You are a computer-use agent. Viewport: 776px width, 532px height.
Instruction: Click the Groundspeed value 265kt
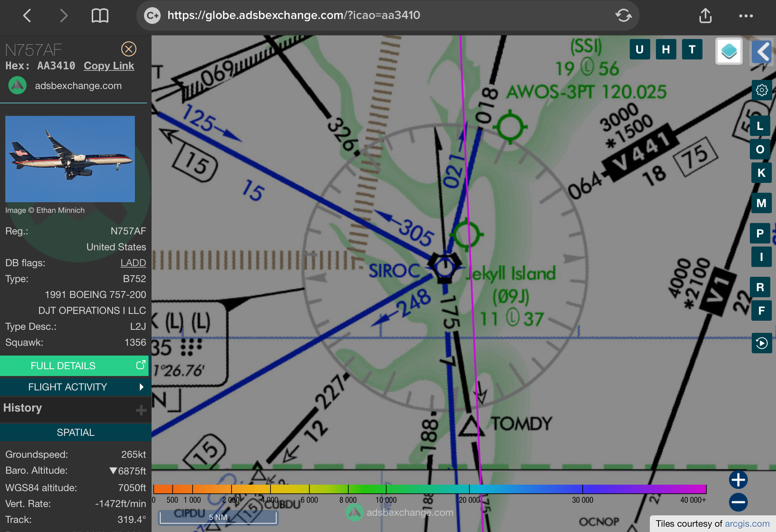coord(133,454)
